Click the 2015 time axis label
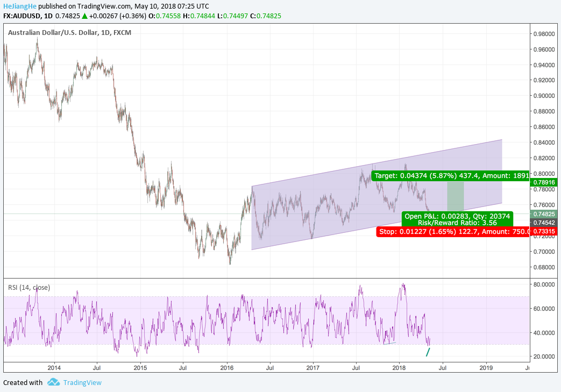Viewport: 561px width, 392px height. click(x=140, y=368)
